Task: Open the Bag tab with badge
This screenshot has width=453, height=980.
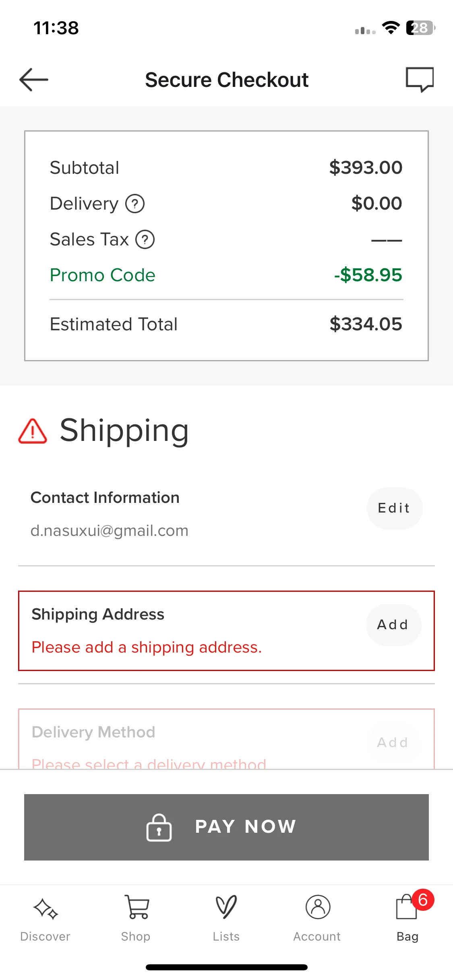Action: [x=407, y=918]
